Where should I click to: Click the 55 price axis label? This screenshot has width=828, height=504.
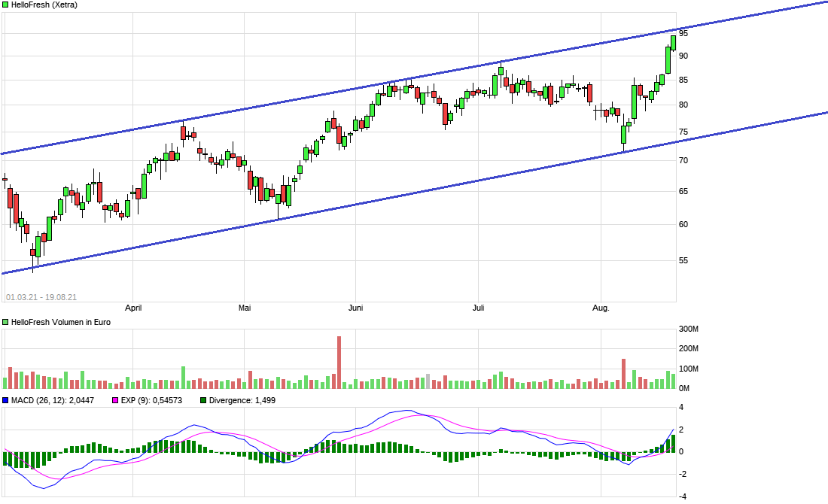[683, 260]
